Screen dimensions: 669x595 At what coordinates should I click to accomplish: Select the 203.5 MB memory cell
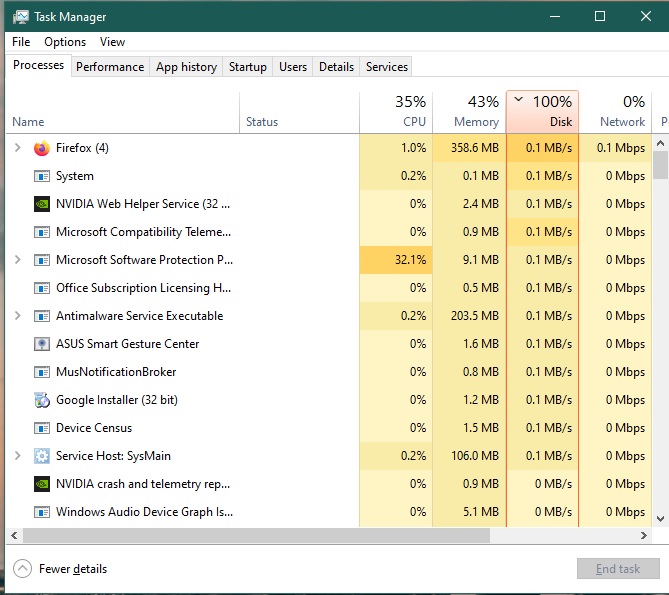coord(469,316)
